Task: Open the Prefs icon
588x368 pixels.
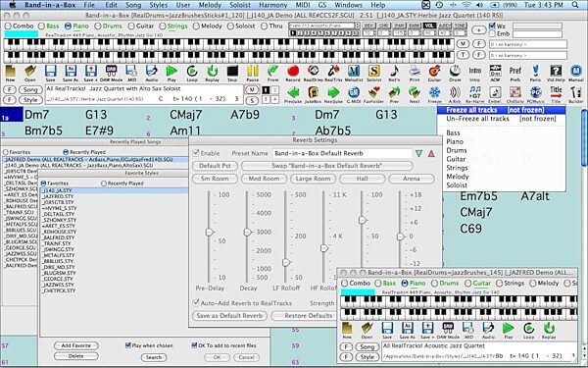Action: [515, 73]
